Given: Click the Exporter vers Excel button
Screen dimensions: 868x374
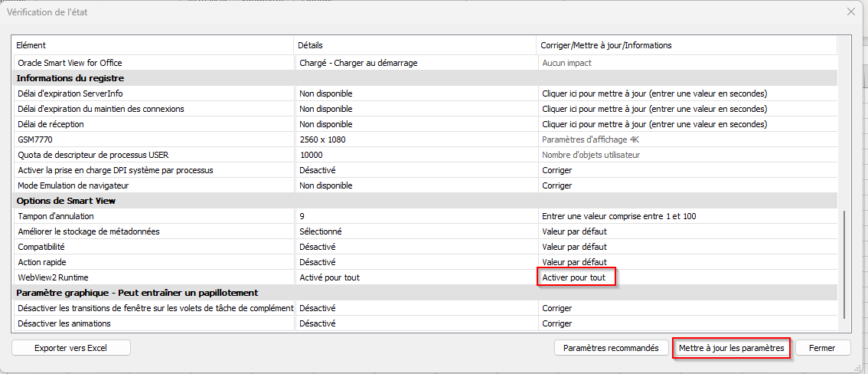Looking at the screenshot, I should [71, 348].
